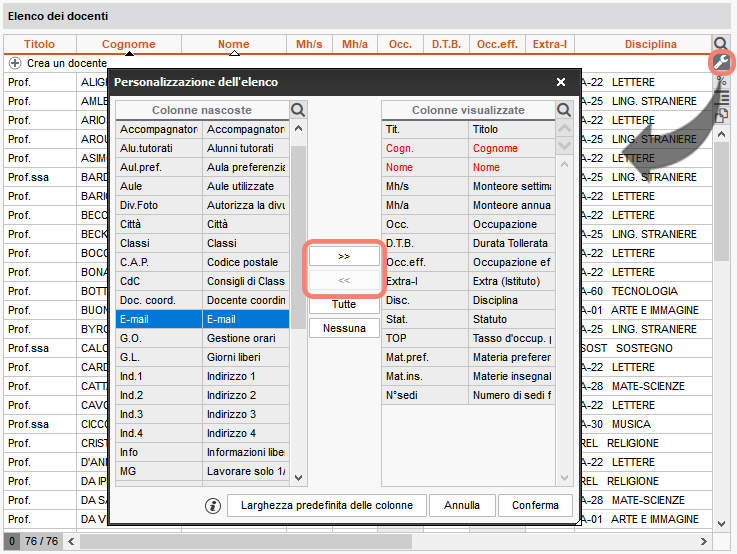This screenshot has width=737, height=554.
Task: Sort by the Occ. column header
Action: [400, 44]
